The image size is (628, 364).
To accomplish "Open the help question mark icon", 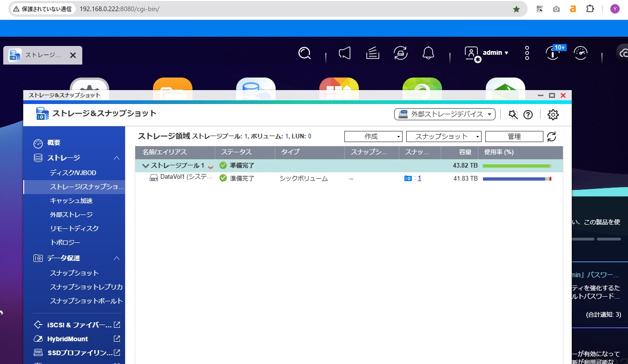I will coord(528,115).
